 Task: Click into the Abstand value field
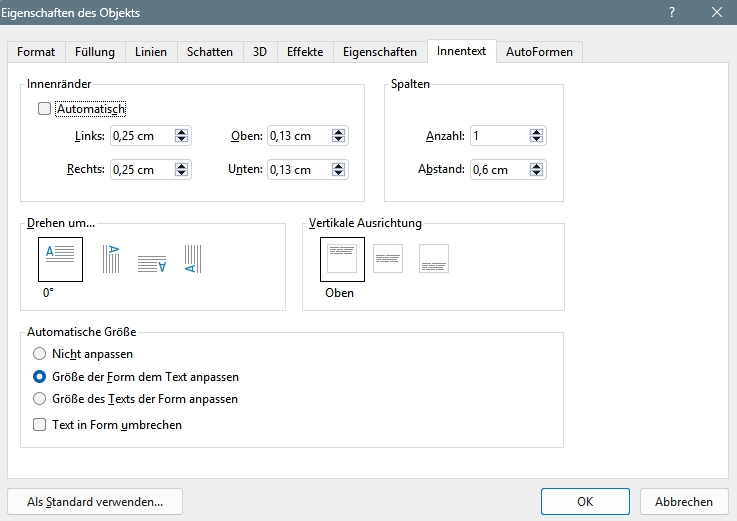[x=500, y=170]
